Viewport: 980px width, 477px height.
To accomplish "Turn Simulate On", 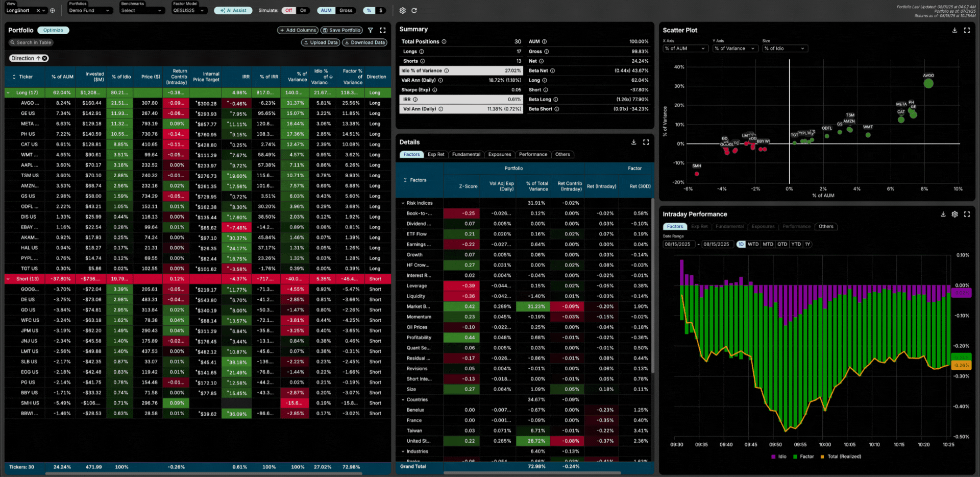I will (303, 11).
